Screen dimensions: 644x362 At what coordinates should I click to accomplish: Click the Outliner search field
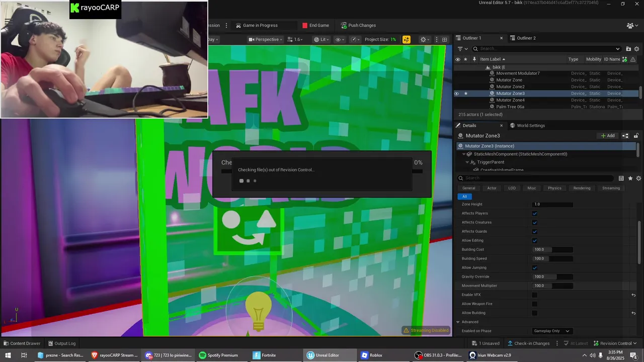pyautogui.click(x=547, y=49)
